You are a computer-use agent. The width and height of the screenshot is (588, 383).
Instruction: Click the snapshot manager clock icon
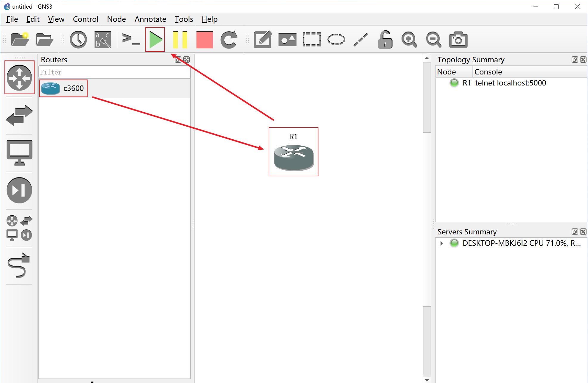[78, 40]
